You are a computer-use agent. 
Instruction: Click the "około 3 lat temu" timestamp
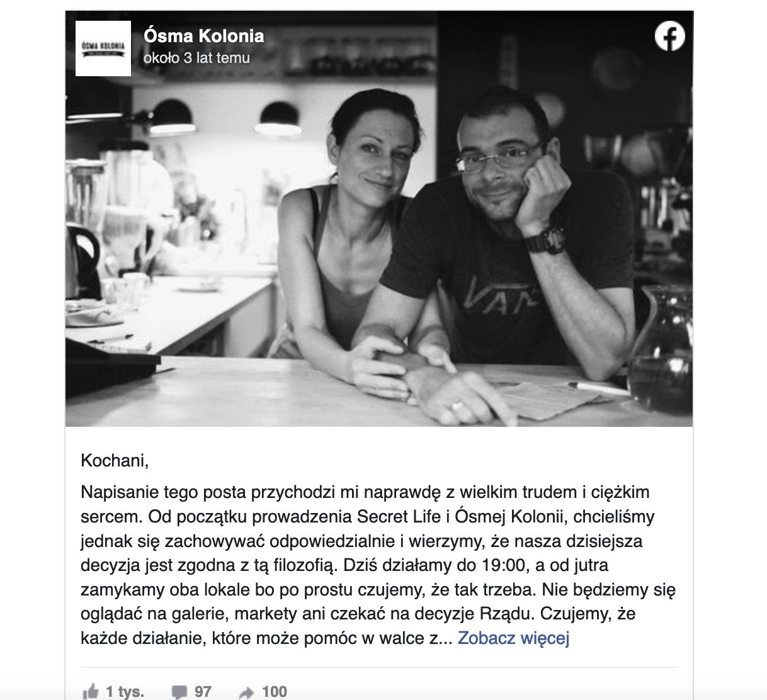[x=196, y=58]
